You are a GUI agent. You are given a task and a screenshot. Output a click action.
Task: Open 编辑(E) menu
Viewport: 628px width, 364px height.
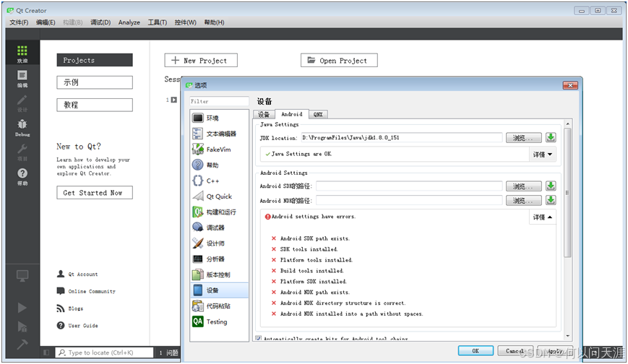pyautogui.click(x=46, y=22)
